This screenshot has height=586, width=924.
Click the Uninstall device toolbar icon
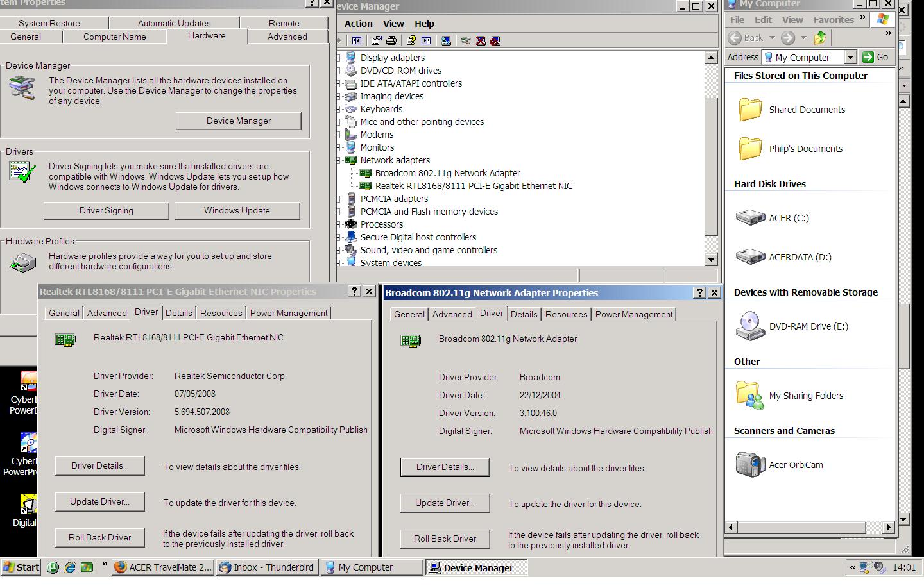point(481,40)
